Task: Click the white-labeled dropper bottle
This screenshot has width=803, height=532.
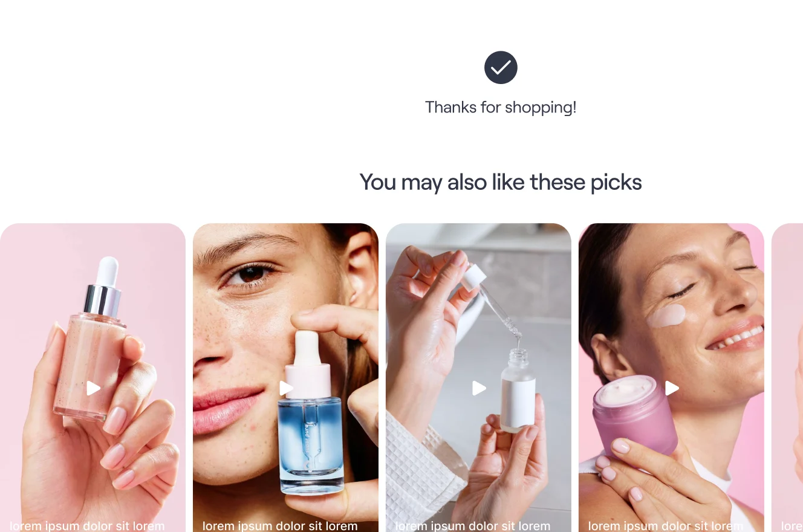Action: (518, 391)
